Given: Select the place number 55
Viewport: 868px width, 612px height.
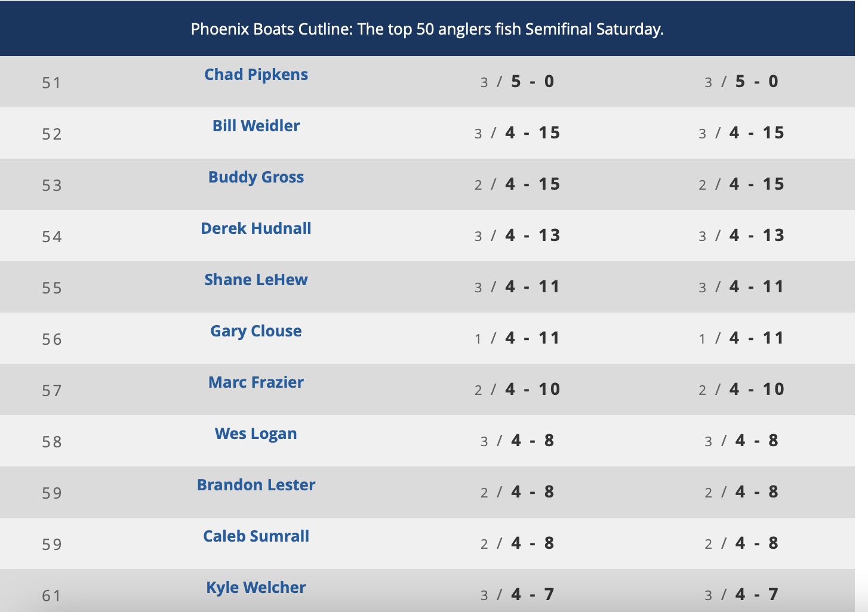Looking at the screenshot, I should 52,288.
